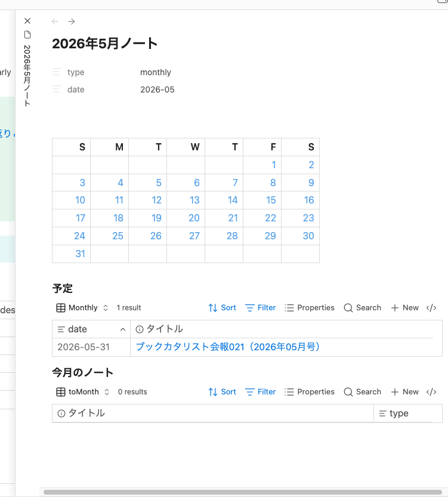Click info icon in 今月のノート タイトル header
Viewport: 448px width, 497px height.
tap(61, 413)
